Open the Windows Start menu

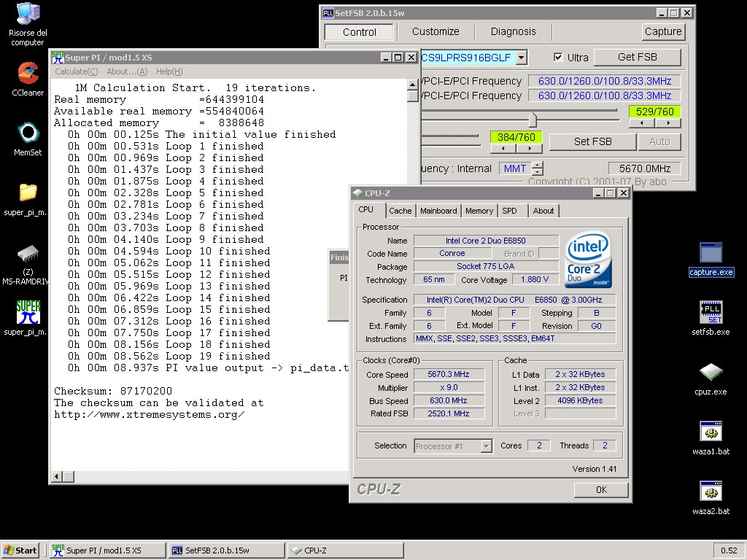[20, 551]
